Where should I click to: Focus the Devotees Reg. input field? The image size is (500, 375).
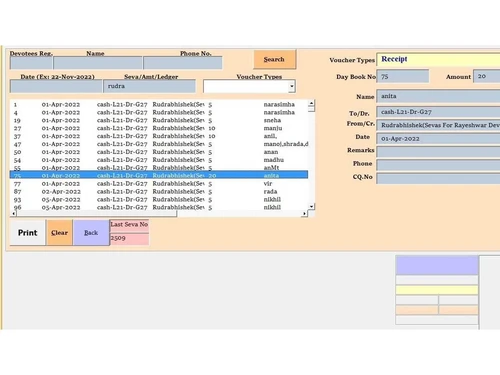click(x=31, y=63)
